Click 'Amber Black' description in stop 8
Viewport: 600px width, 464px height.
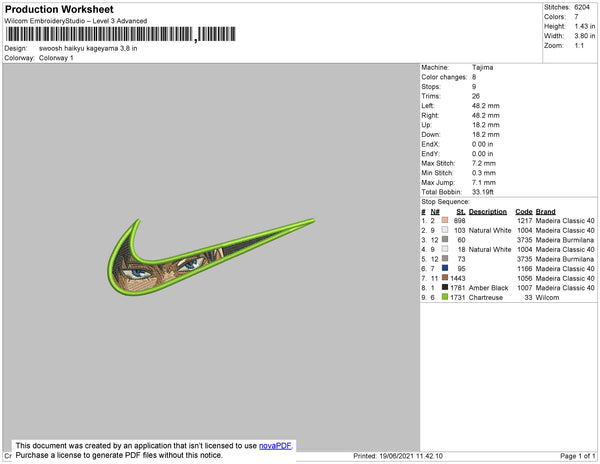pyautogui.click(x=488, y=288)
